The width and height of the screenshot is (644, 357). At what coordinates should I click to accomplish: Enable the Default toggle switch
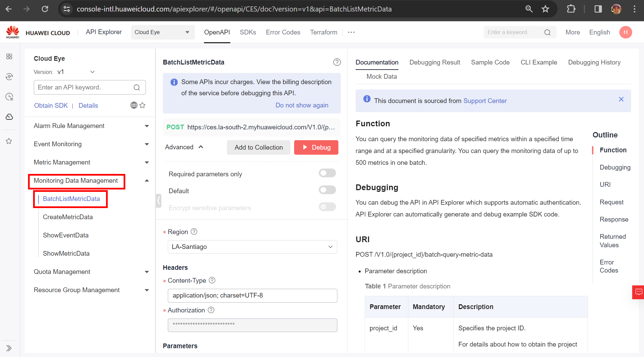point(327,190)
